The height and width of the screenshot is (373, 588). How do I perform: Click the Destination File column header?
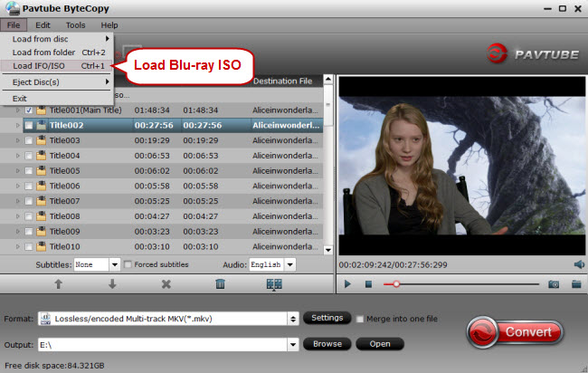pos(285,81)
